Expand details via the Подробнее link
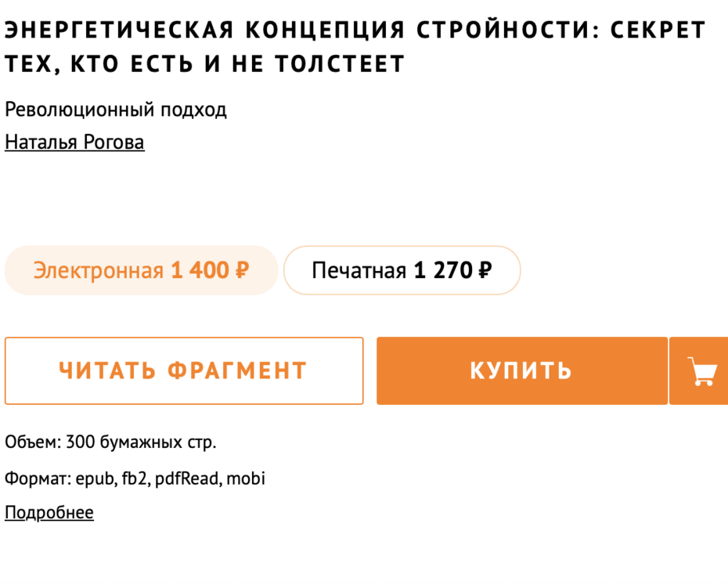728x585 pixels. (x=49, y=512)
